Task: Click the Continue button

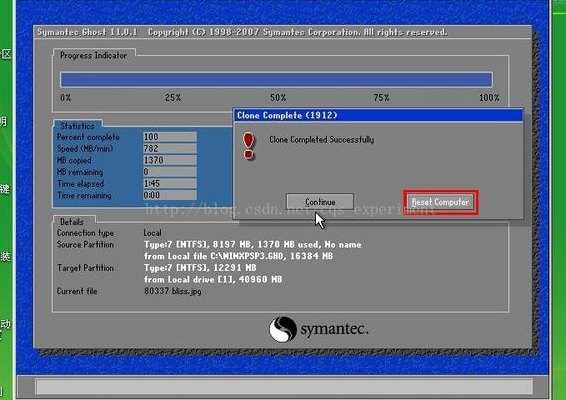Action: coord(320,201)
